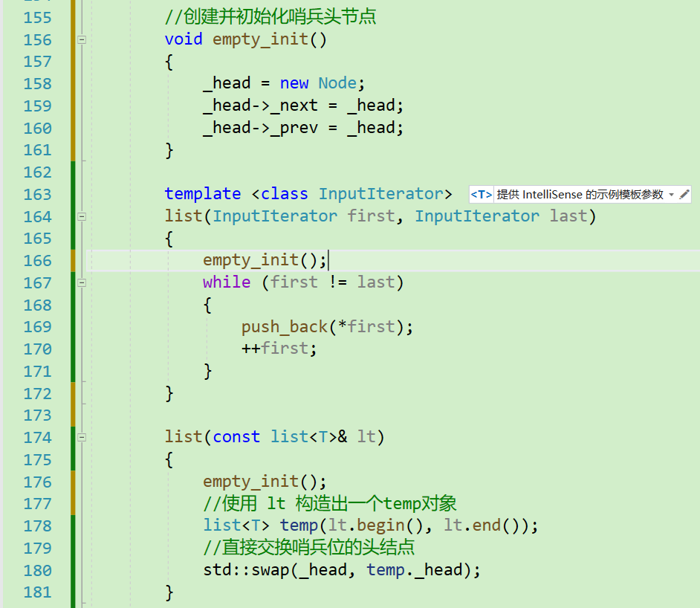
Task: Click 'Node' type on line 158
Action: [x=337, y=83]
